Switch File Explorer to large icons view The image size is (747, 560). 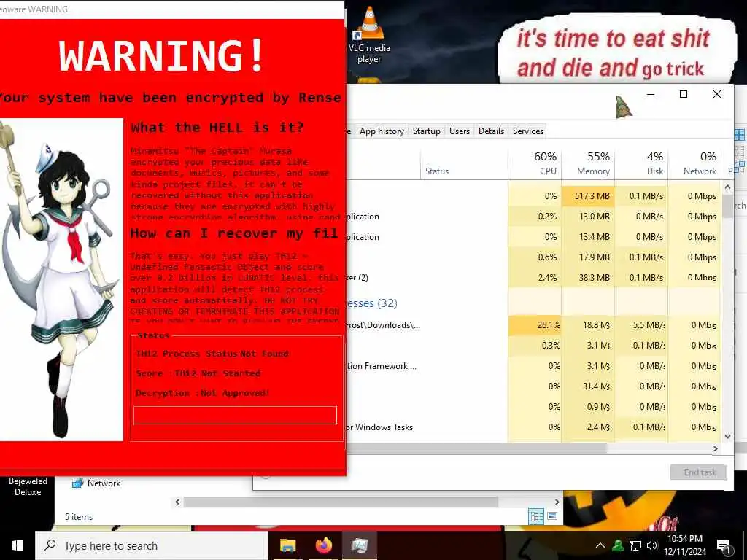(553, 516)
